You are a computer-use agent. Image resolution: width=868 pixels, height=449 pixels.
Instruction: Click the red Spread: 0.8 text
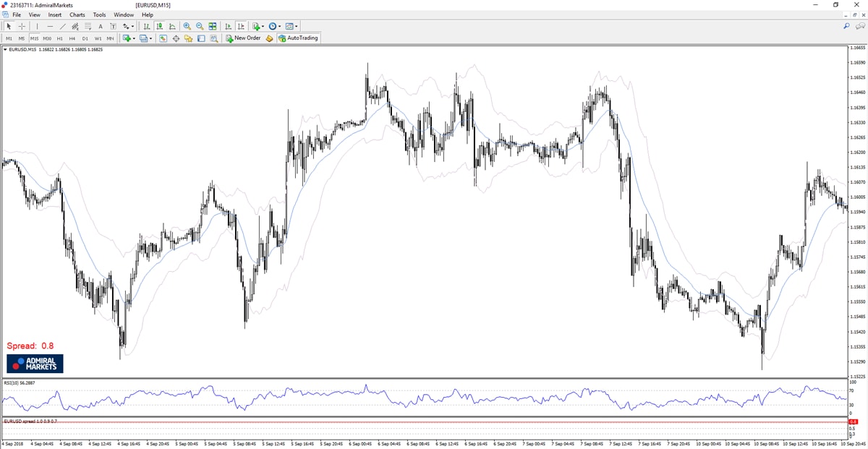coord(30,346)
